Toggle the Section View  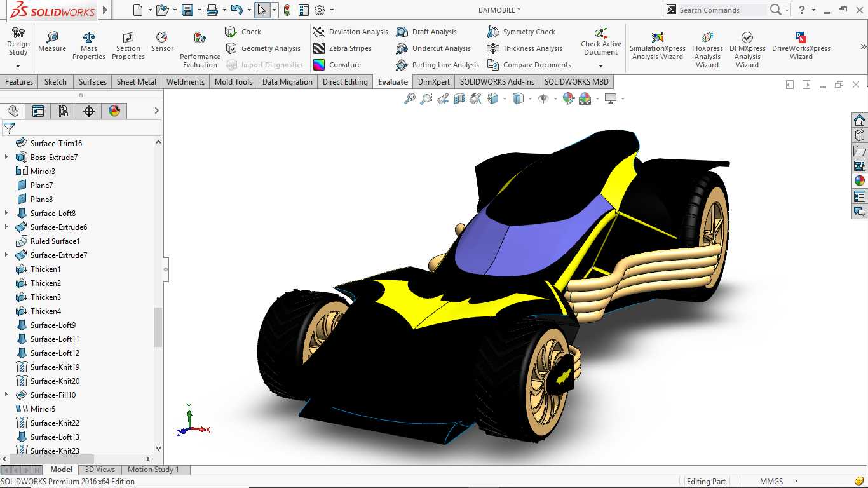click(459, 98)
